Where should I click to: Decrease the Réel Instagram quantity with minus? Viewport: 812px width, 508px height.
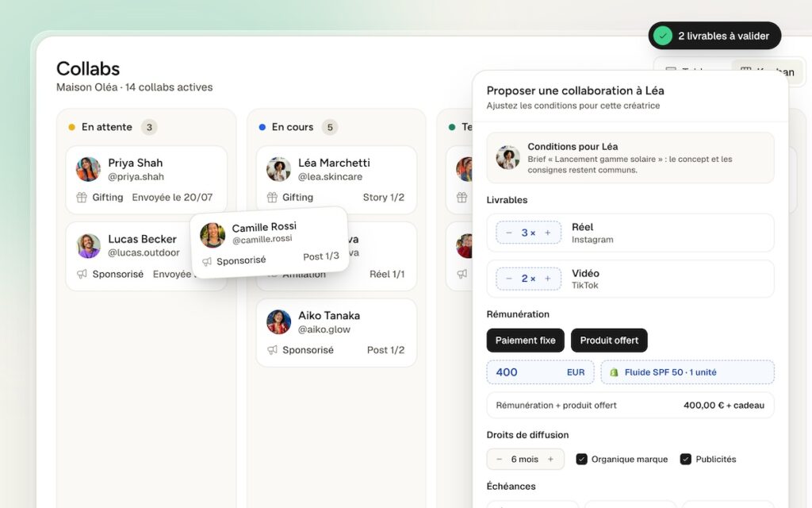(x=508, y=233)
